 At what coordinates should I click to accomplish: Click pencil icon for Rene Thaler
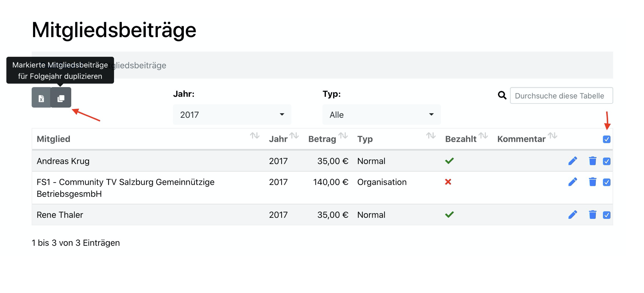pos(573,215)
